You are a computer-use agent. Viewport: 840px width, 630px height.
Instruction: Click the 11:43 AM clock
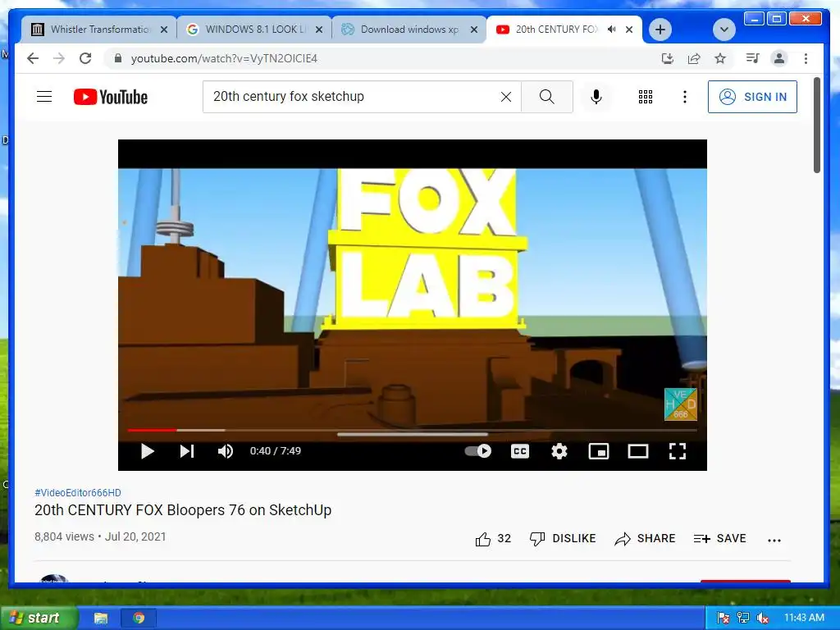(804, 618)
